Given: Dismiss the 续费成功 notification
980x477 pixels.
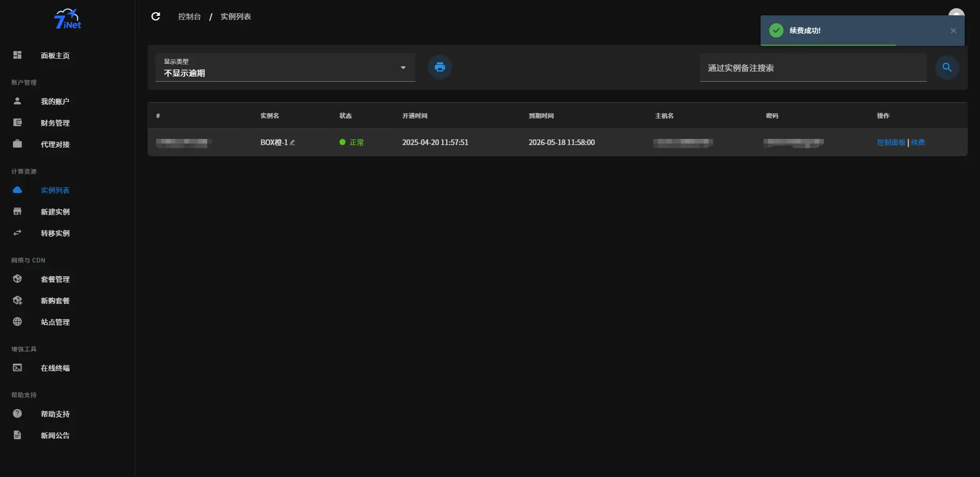Looking at the screenshot, I should pyautogui.click(x=953, y=31).
